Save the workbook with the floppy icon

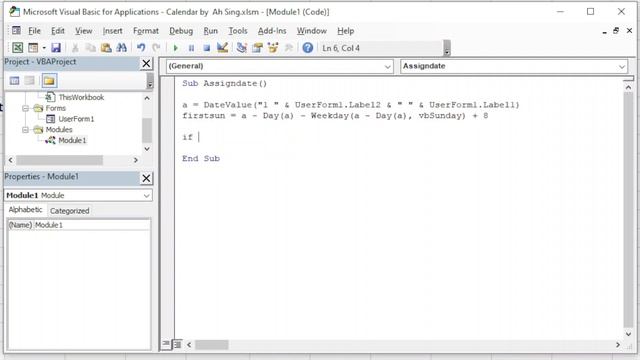point(56,48)
